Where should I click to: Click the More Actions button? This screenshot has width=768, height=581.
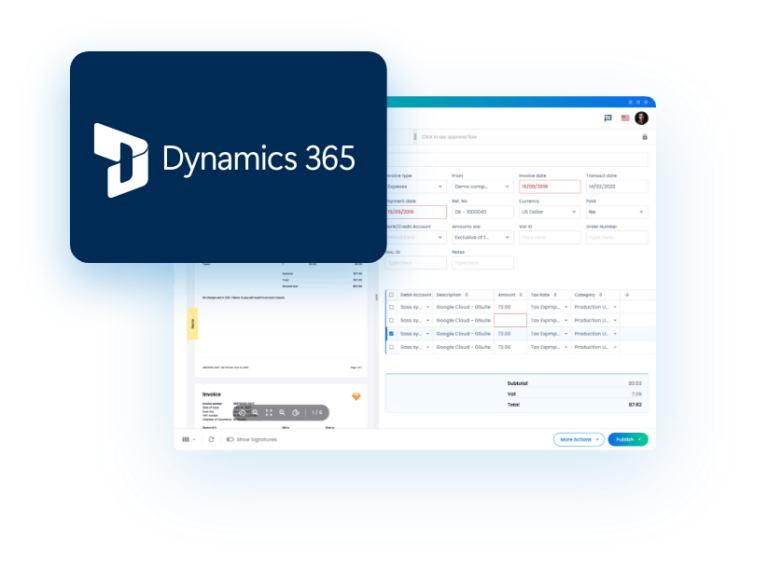coord(579,439)
